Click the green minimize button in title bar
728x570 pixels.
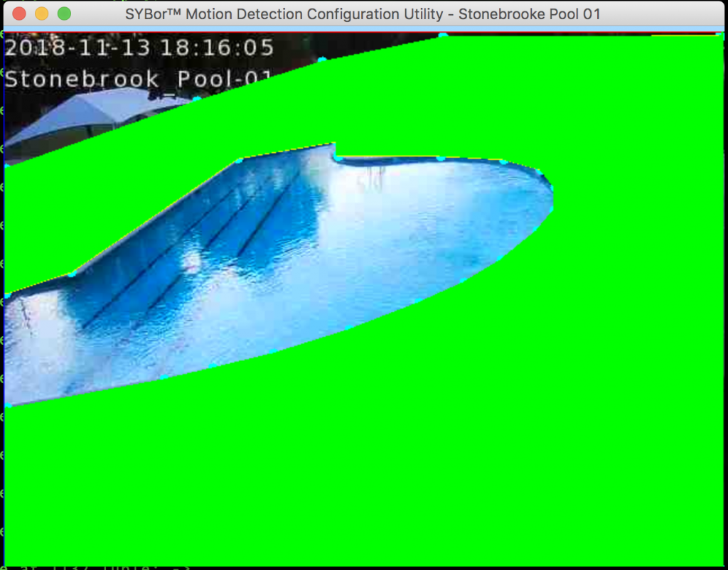pyautogui.click(x=64, y=14)
